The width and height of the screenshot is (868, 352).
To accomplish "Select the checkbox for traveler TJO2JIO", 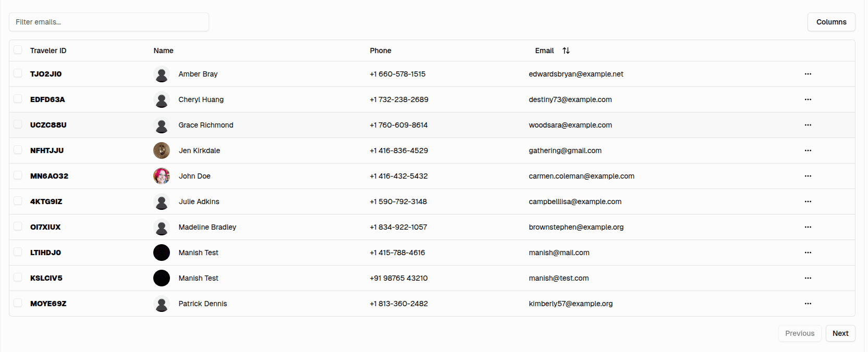I will tap(18, 73).
